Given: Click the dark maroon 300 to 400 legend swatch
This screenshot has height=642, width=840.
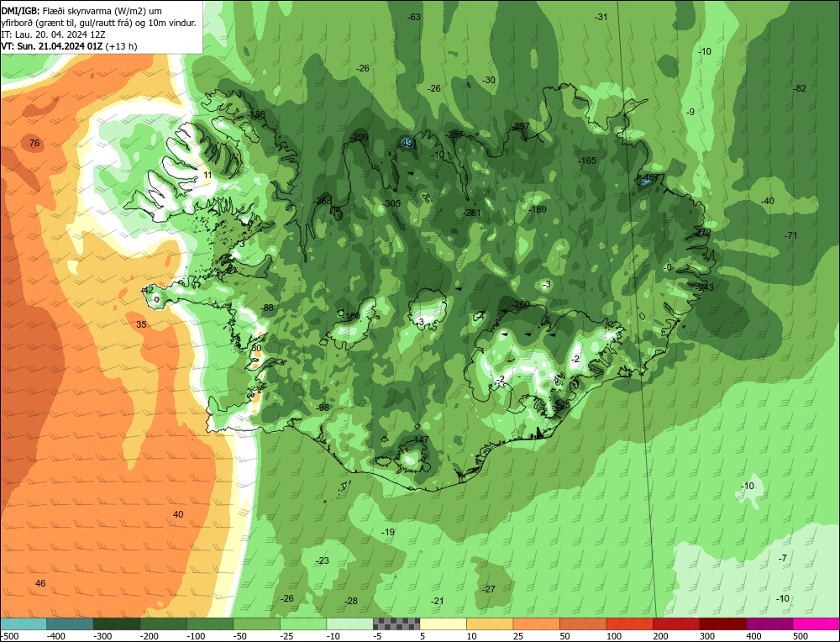Looking at the screenshot, I should tap(722, 624).
